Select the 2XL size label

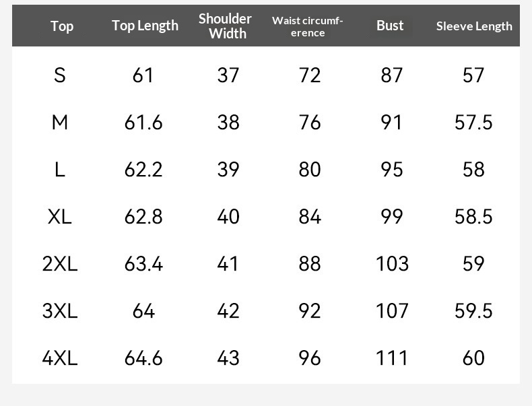pyautogui.click(x=60, y=264)
